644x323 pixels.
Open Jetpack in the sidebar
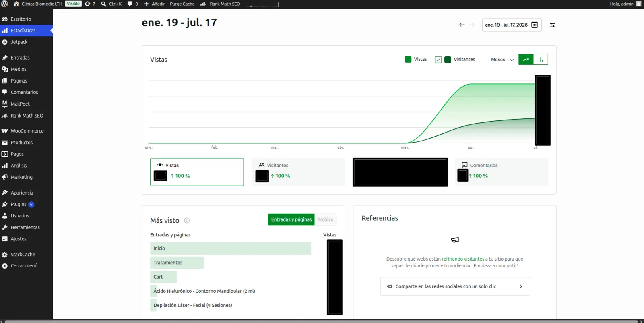click(x=26, y=42)
